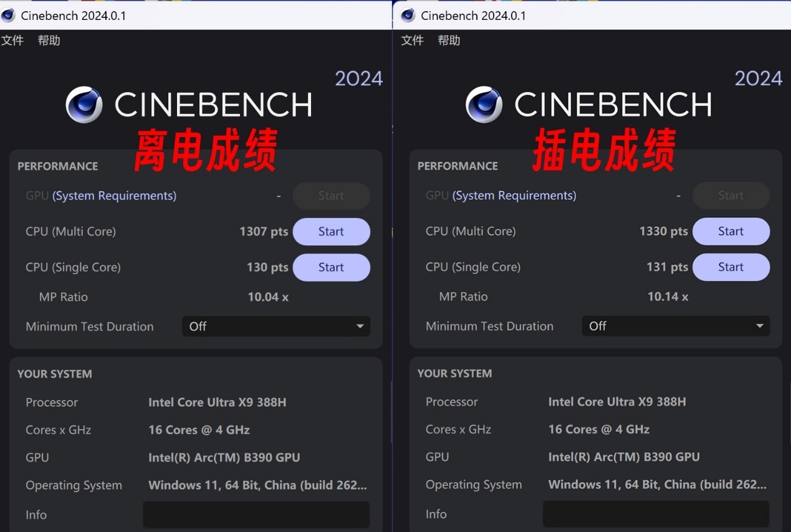Click the Cinebench sphere logo above 离电成绩

[84, 105]
